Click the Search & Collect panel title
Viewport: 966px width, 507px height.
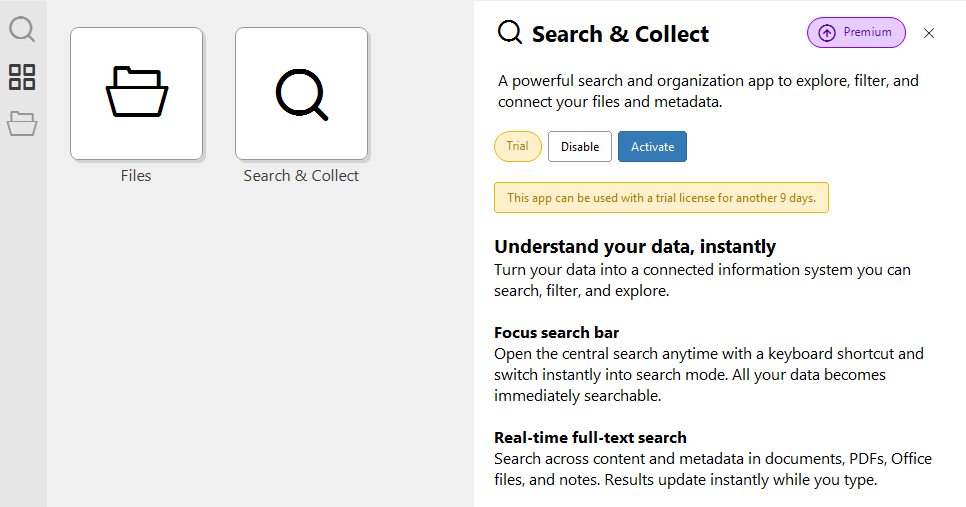[620, 34]
